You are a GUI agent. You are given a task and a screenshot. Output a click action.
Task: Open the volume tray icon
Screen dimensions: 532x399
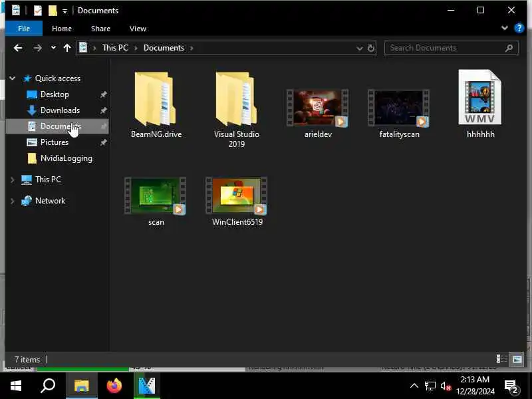(x=446, y=386)
